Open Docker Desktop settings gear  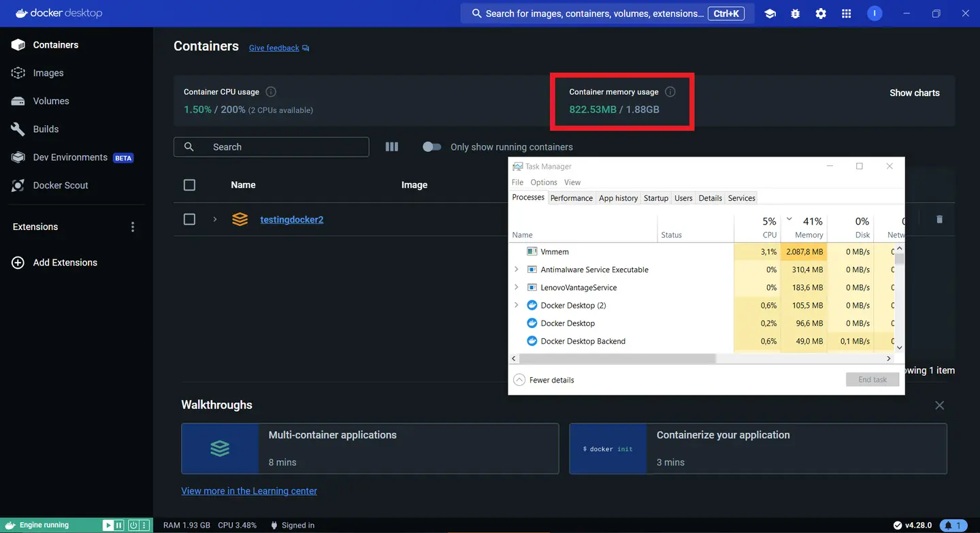[x=821, y=14]
